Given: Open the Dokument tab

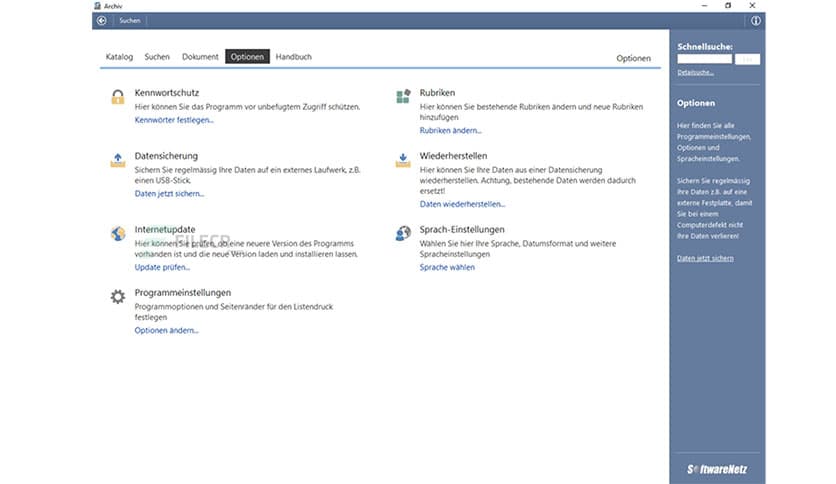Looking at the screenshot, I should (200, 57).
